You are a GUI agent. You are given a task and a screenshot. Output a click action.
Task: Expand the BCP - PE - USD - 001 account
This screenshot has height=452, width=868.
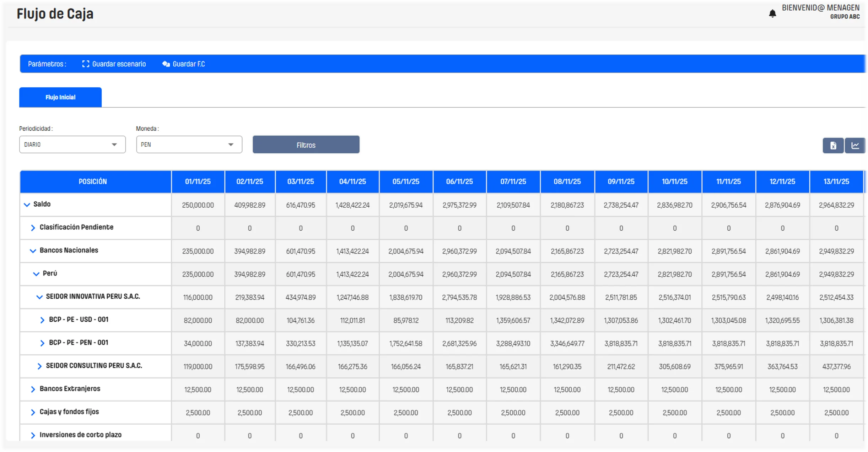click(42, 320)
